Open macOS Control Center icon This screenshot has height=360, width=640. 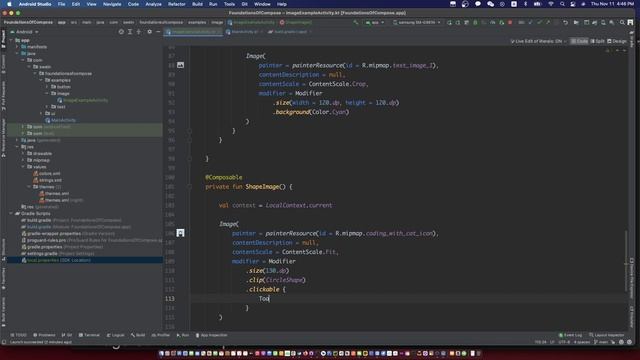(x=573, y=4)
